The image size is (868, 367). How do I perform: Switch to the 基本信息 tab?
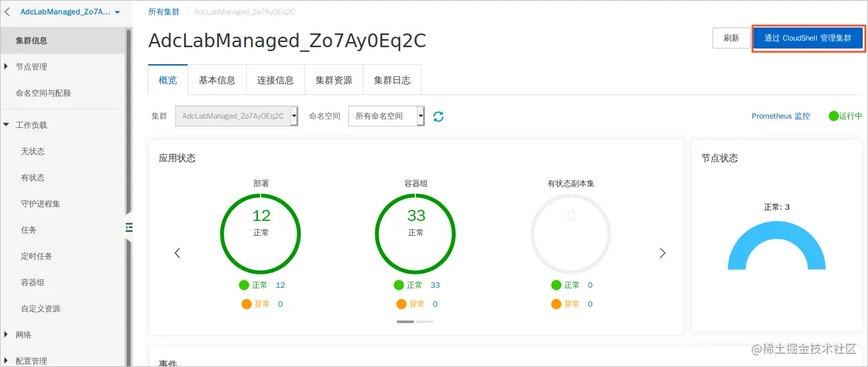point(217,80)
